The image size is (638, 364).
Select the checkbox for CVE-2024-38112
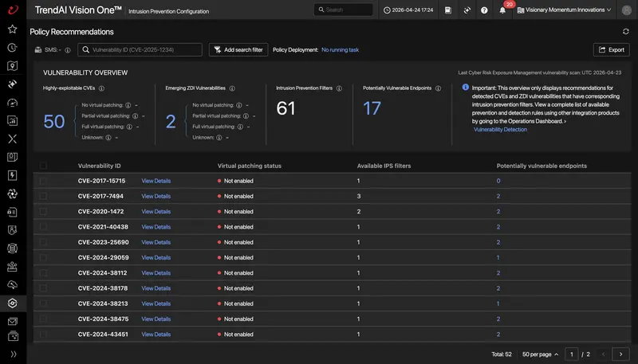click(x=43, y=273)
